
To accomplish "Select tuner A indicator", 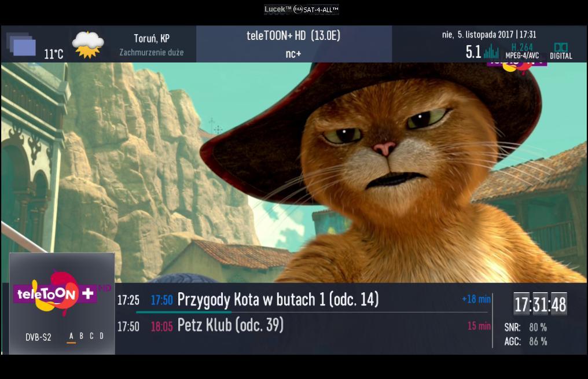I will click(x=71, y=337).
